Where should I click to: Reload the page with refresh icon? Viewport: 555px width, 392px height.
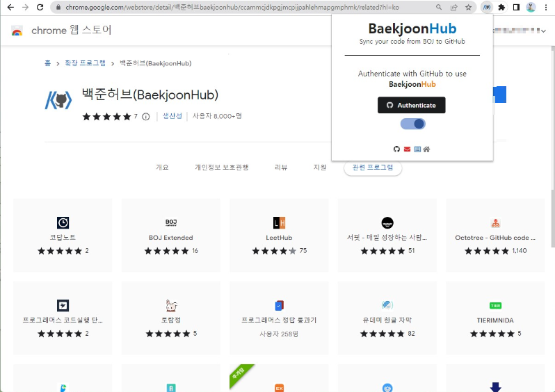(40, 7)
